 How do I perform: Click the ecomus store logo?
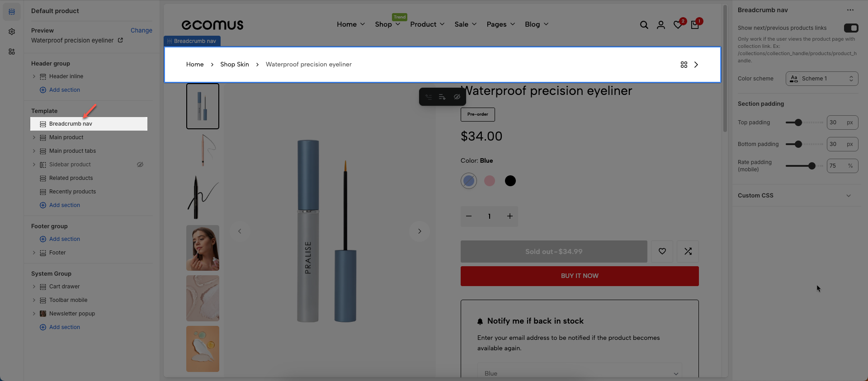point(212,25)
